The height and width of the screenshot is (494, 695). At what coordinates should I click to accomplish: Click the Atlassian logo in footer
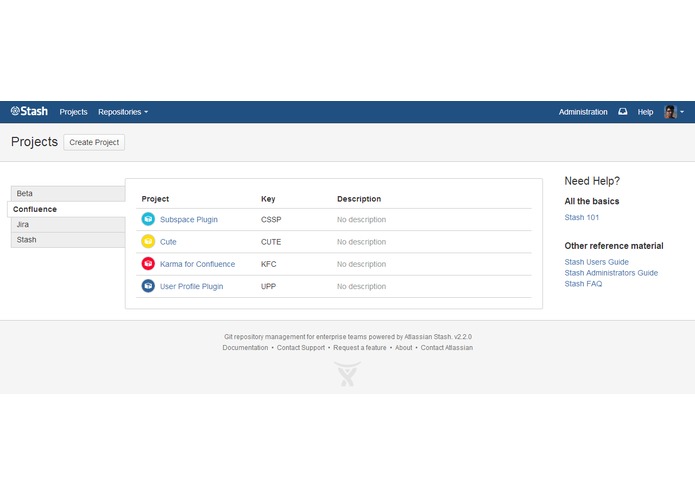[348, 373]
